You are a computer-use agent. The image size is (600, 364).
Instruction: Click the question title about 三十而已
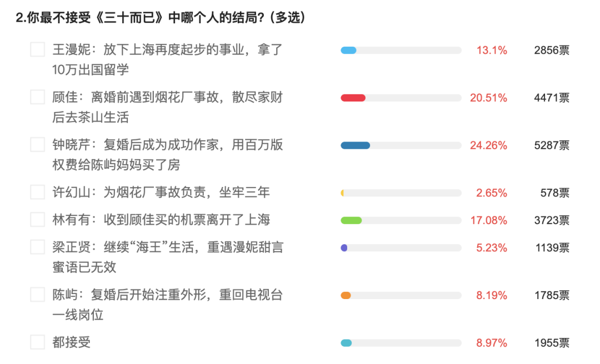tap(161, 18)
